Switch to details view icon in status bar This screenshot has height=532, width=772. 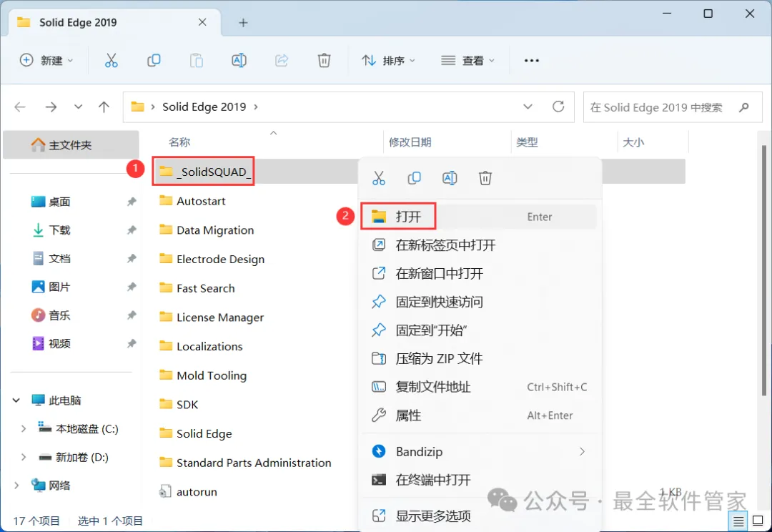pyautogui.click(x=738, y=521)
